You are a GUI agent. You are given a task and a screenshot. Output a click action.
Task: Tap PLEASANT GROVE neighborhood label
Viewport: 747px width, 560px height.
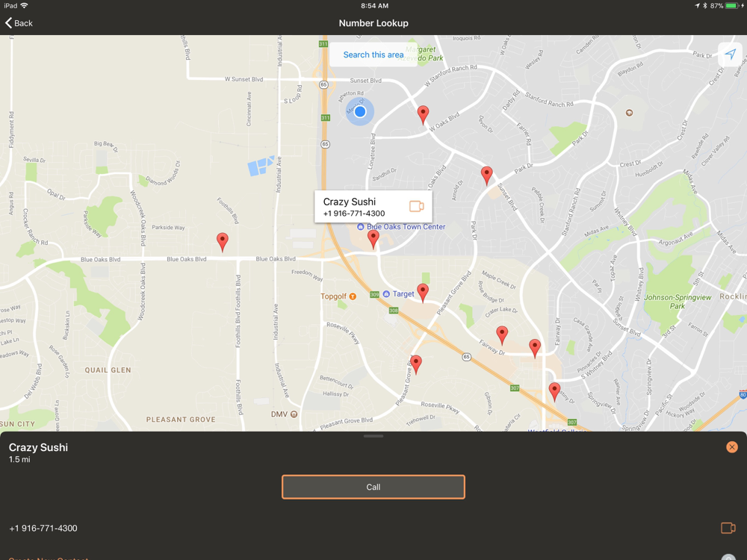click(181, 420)
